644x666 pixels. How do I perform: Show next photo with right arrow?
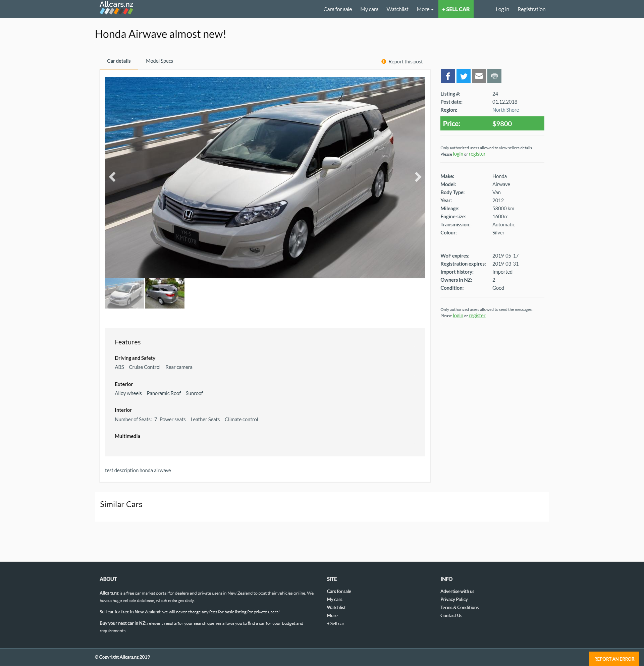click(x=418, y=177)
